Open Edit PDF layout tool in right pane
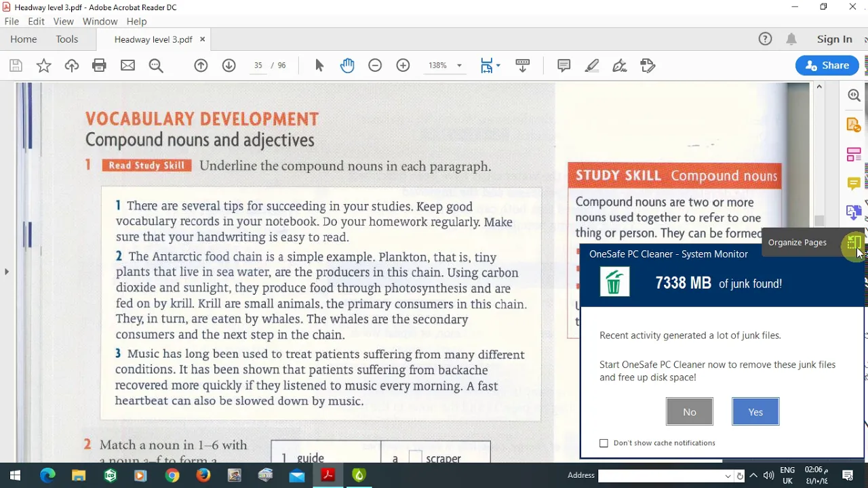 coord(854,155)
